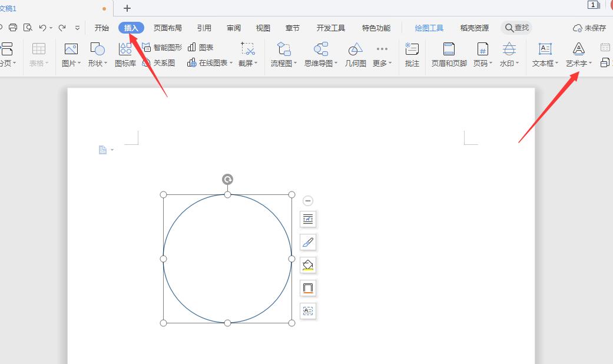
Task: Click the shape style brush icon
Action: 308,242
